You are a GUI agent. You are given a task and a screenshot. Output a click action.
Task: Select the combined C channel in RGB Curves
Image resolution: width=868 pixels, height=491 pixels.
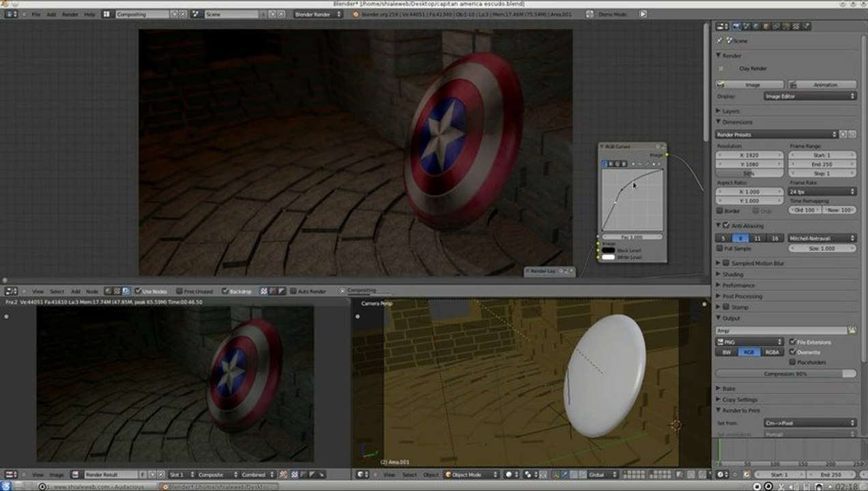tap(605, 164)
